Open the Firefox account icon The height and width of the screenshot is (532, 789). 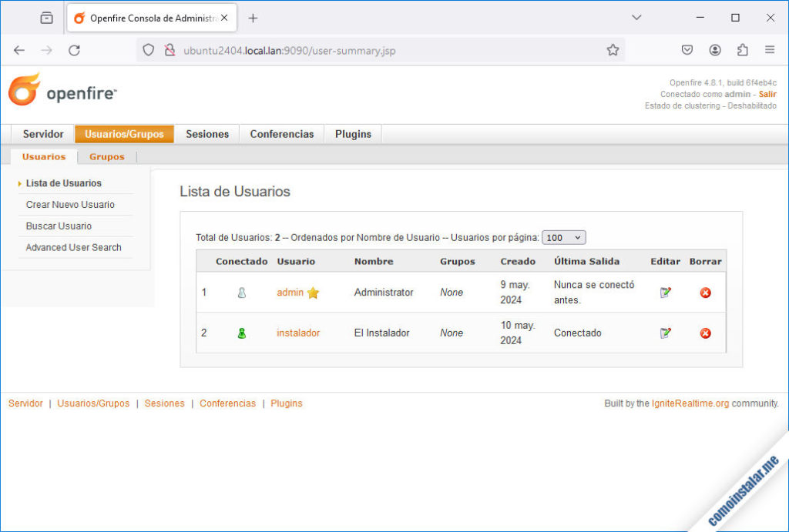pos(714,50)
